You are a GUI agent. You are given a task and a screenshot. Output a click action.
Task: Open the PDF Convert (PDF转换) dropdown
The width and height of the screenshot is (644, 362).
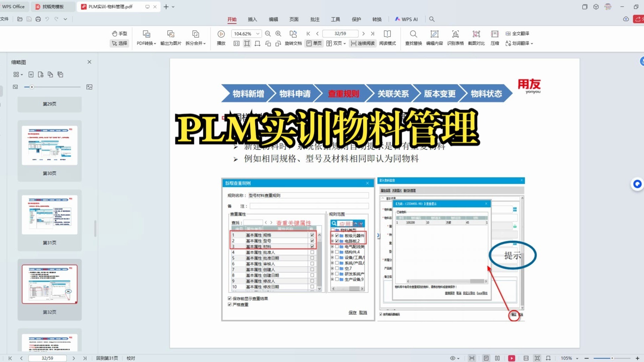click(146, 43)
